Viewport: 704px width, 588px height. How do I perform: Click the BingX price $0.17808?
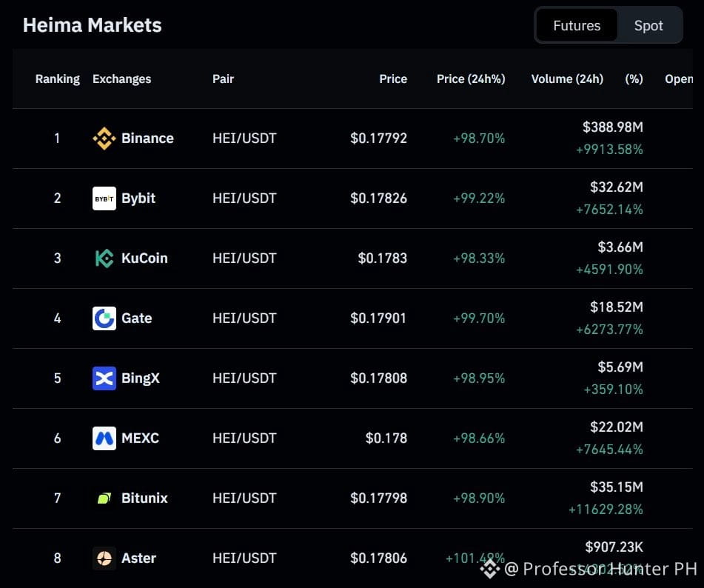point(378,378)
